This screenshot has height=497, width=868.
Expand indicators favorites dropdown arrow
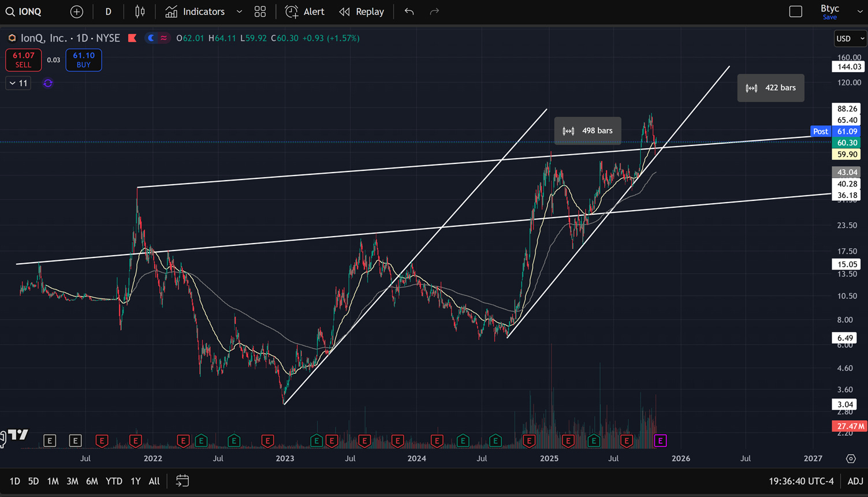click(239, 12)
